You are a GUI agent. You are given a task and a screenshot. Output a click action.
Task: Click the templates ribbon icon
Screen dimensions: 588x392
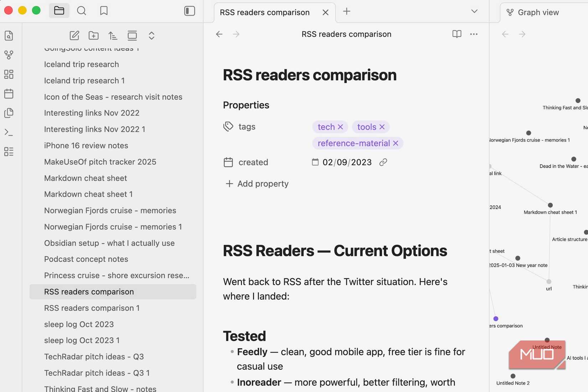[9, 113]
